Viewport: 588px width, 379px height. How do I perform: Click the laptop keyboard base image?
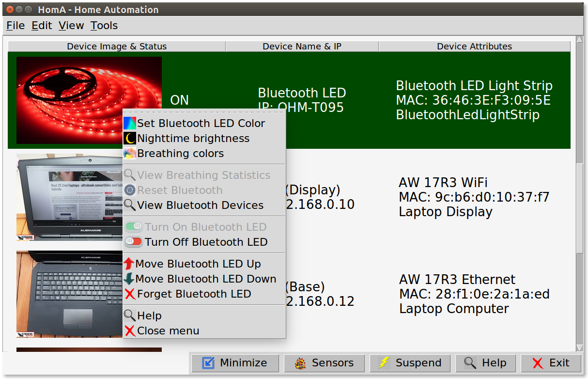click(x=69, y=294)
